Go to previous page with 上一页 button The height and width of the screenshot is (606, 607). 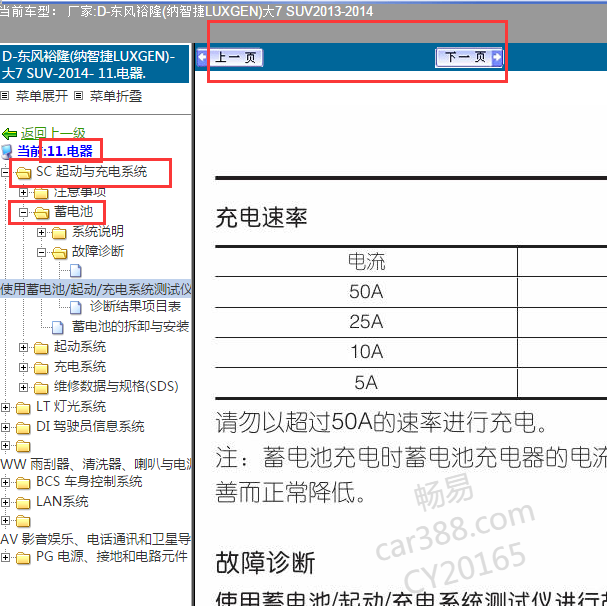(230, 58)
